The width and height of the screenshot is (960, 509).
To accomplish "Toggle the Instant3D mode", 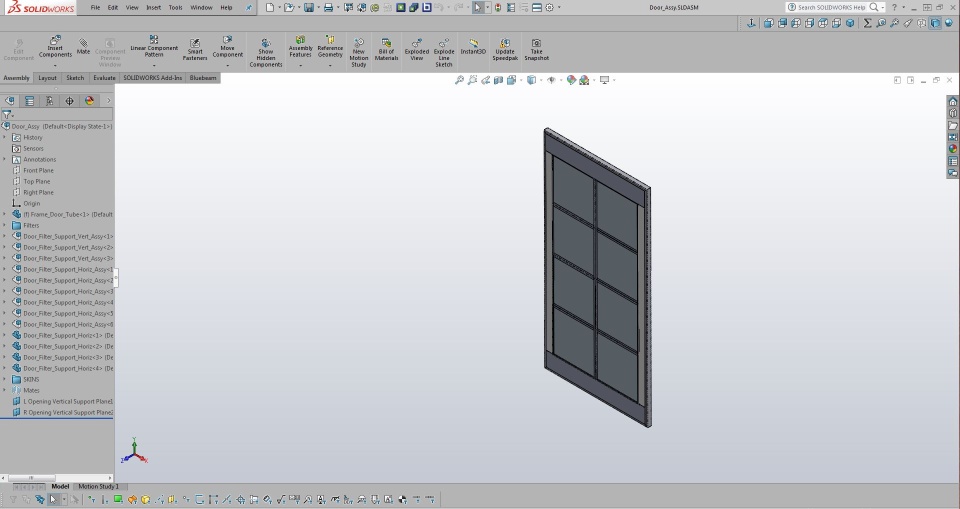I will tap(473, 47).
